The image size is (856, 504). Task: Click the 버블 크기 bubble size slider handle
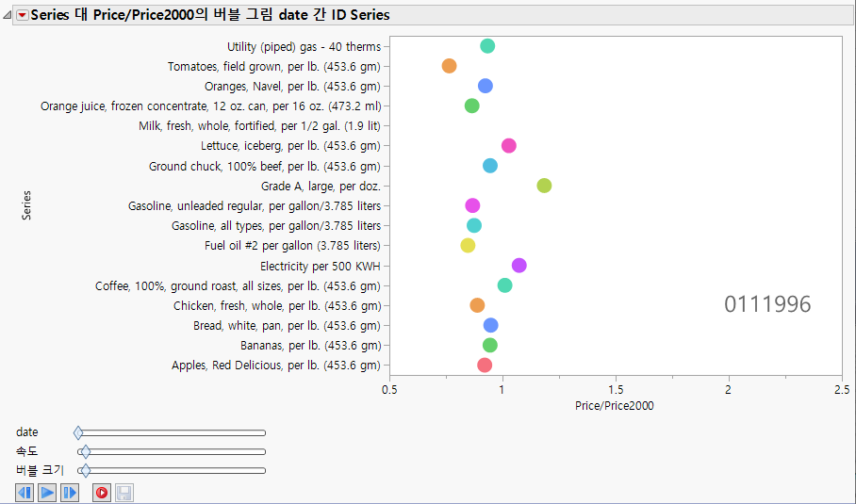coord(85,470)
